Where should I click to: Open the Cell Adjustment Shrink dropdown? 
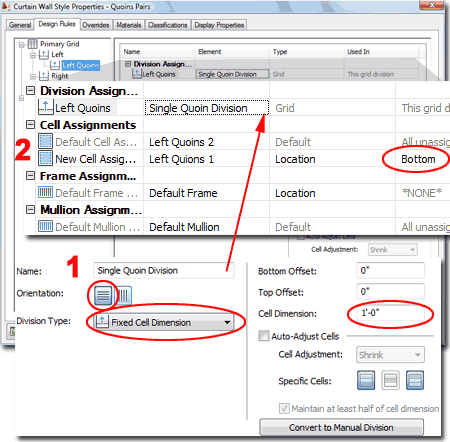point(390,355)
